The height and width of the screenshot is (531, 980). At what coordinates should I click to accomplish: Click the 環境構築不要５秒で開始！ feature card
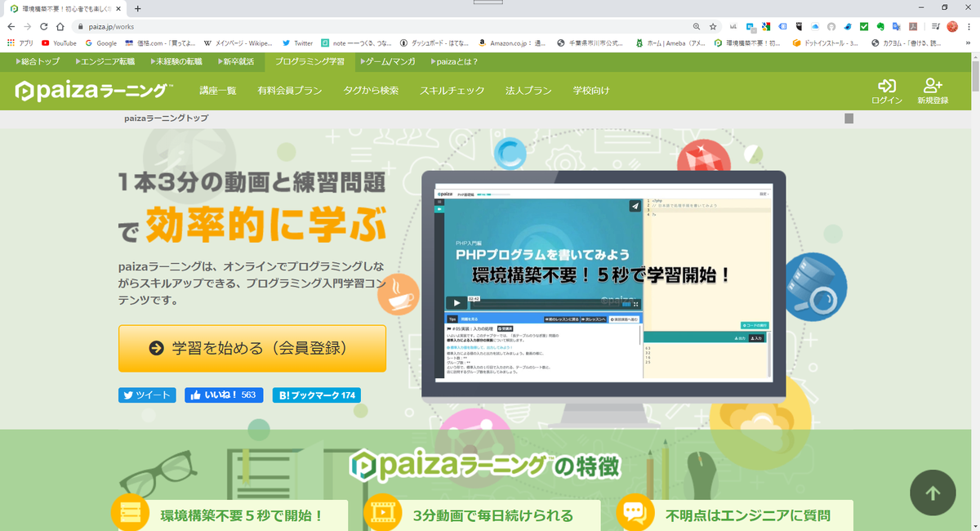point(229,515)
